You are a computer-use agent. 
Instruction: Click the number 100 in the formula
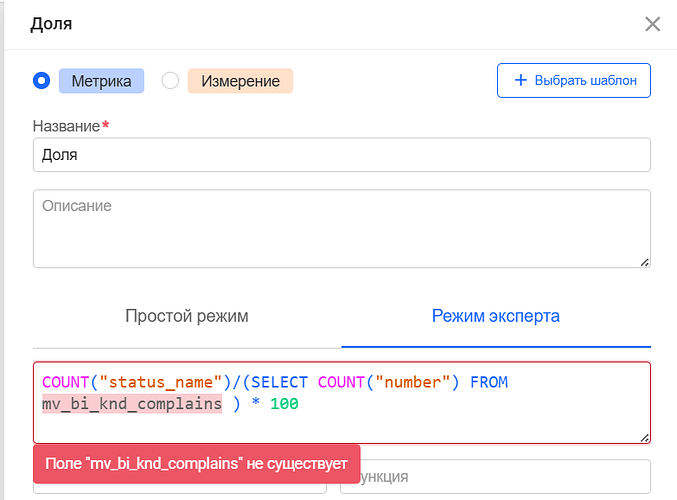click(284, 404)
